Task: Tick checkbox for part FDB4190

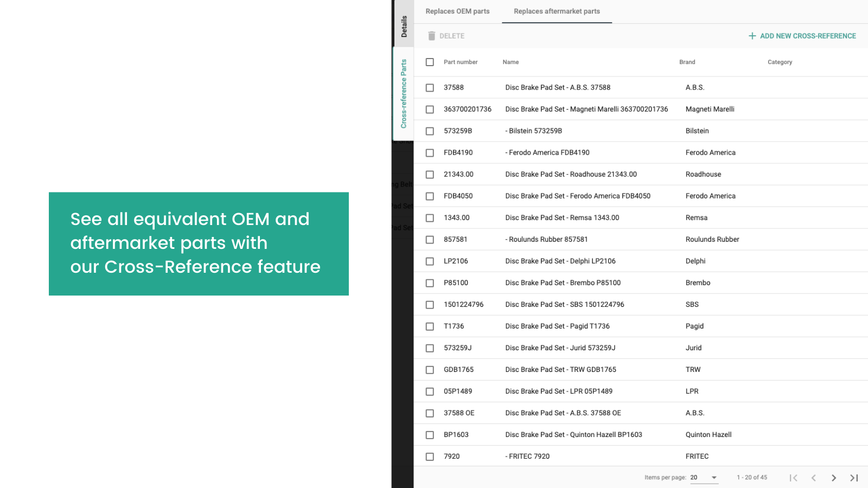Action: (430, 152)
